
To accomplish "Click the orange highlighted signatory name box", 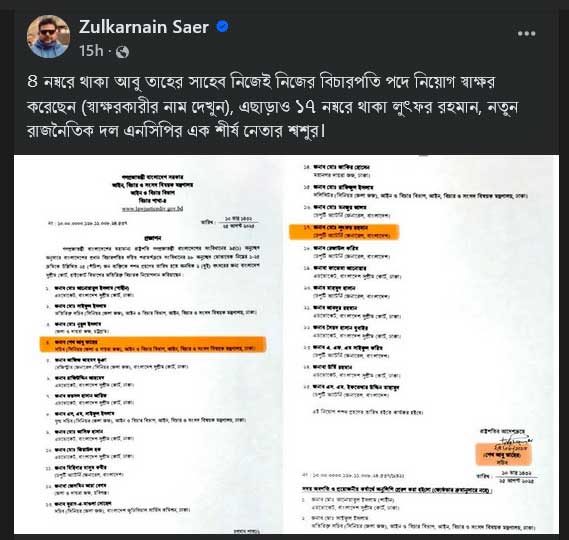I will pos(504,454).
